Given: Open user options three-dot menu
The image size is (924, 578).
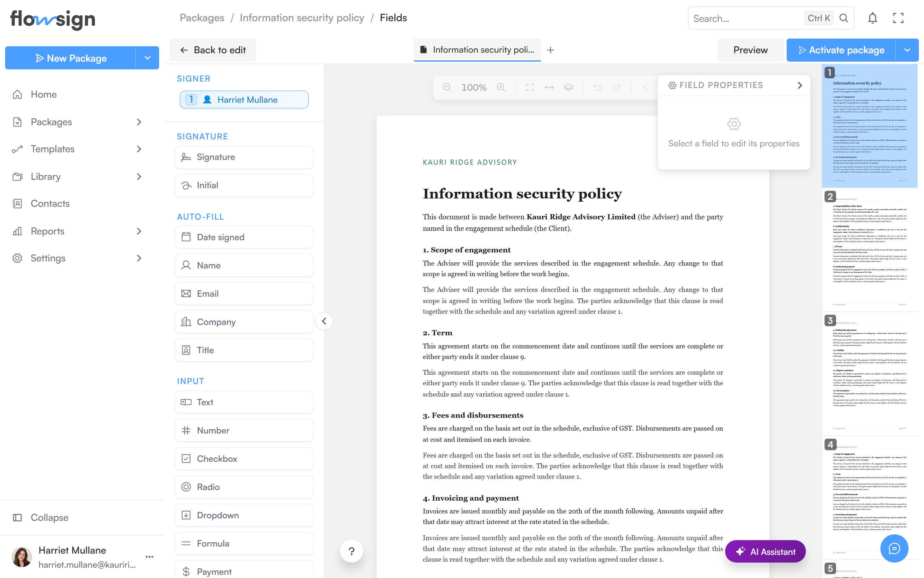Looking at the screenshot, I should 150,556.
